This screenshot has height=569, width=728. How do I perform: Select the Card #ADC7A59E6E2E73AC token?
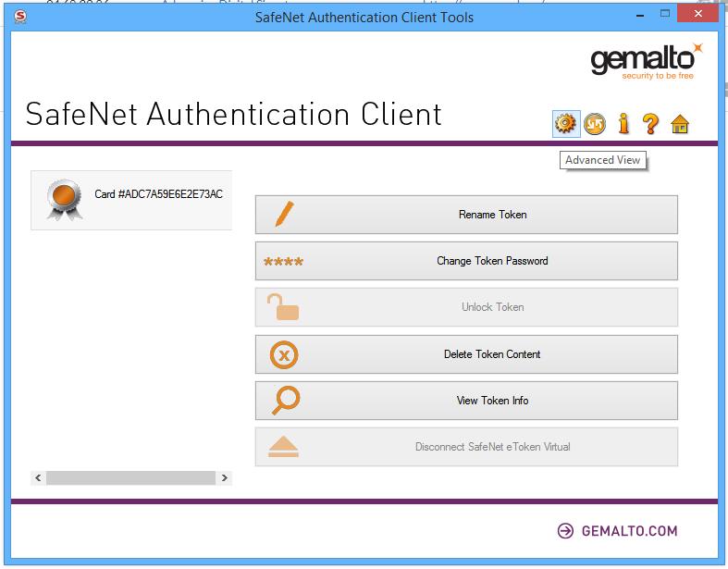(x=131, y=200)
